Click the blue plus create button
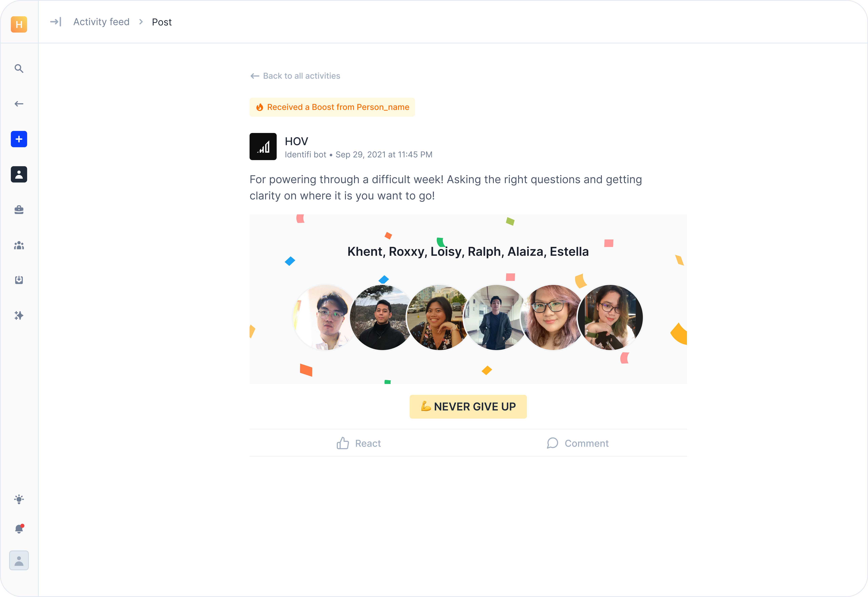The height and width of the screenshot is (597, 868). coord(19,139)
